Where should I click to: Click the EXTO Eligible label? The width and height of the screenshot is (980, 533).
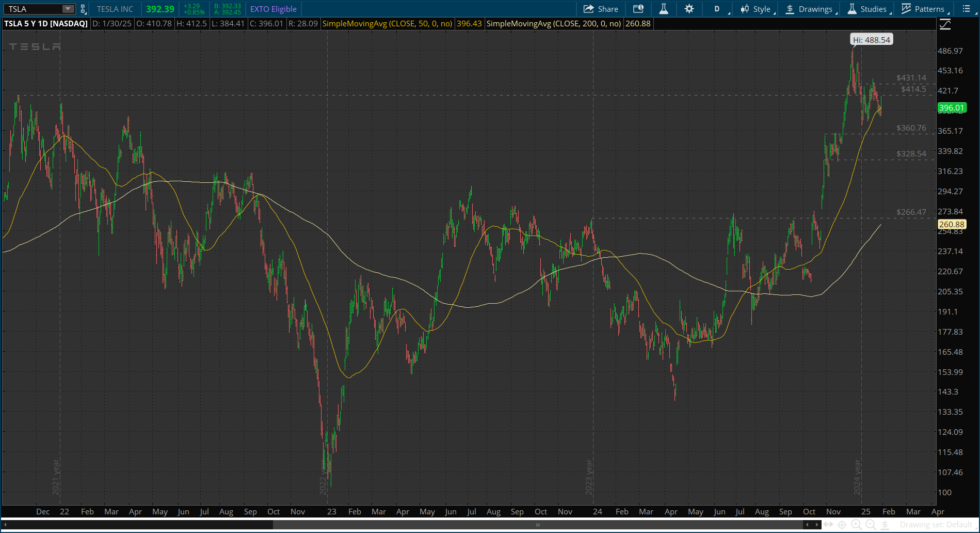pyautogui.click(x=274, y=9)
